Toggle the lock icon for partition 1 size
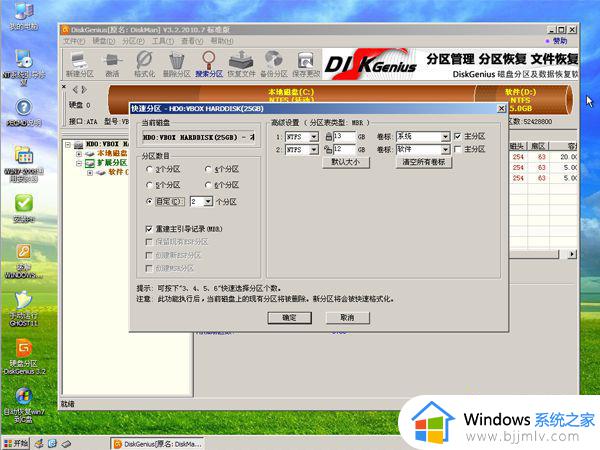The image size is (600, 450). [x=328, y=136]
